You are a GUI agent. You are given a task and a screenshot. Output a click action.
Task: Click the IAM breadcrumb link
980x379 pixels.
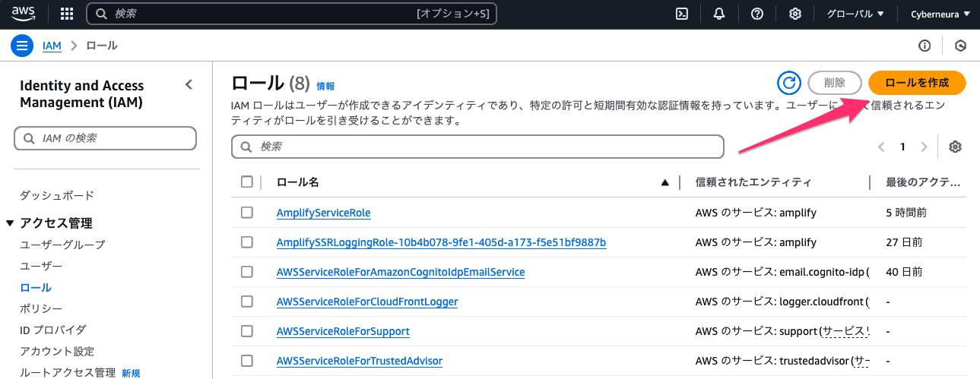coord(52,46)
